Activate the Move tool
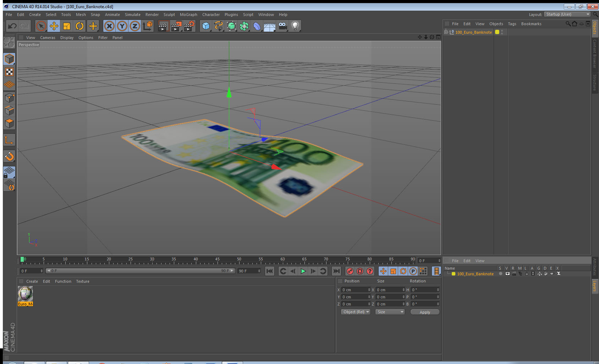 coord(54,26)
